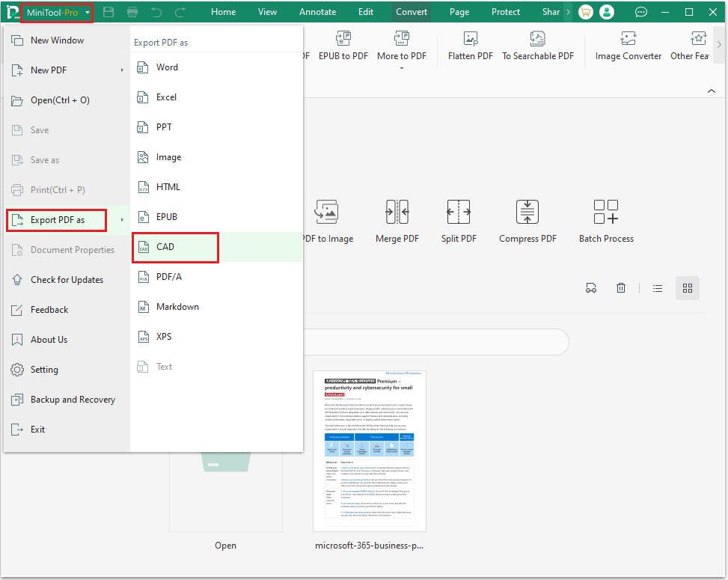This screenshot has height=580, width=728.
Task: Open the user account avatar
Action: click(606, 12)
